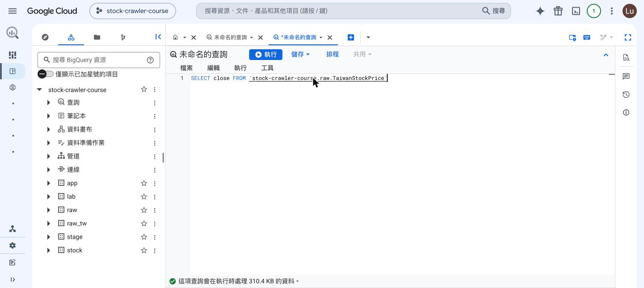Open the compass explorer tab icon
Screen dimensions: 644x288
click(45, 37)
